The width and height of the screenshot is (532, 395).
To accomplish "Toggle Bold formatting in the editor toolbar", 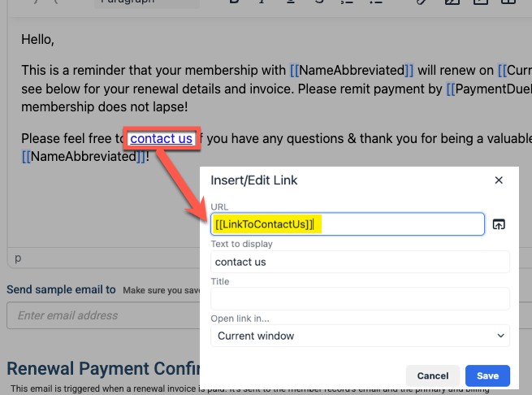I will pyautogui.click(x=234, y=2).
